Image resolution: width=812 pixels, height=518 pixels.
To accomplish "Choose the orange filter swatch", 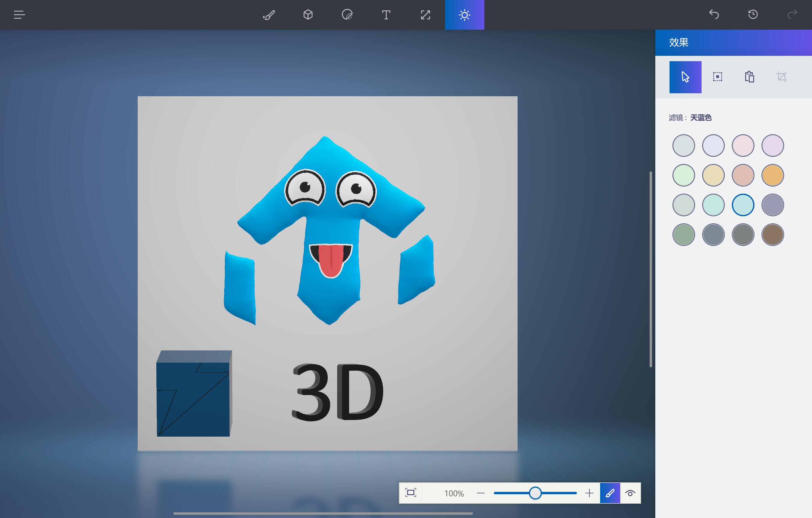I will (x=772, y=175).
